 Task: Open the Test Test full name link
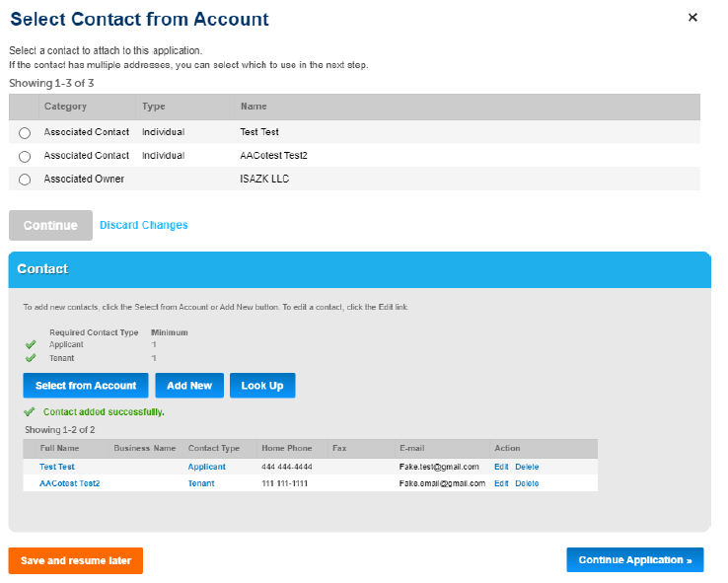click(57, 467)
